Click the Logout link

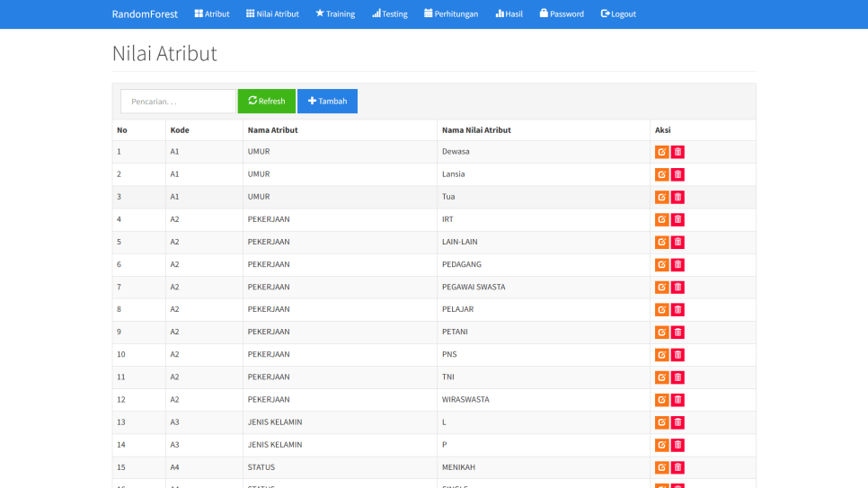tap(618, 14)
